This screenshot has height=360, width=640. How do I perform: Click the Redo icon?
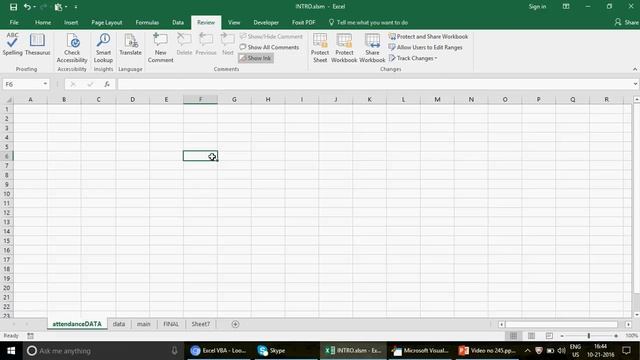43,7
